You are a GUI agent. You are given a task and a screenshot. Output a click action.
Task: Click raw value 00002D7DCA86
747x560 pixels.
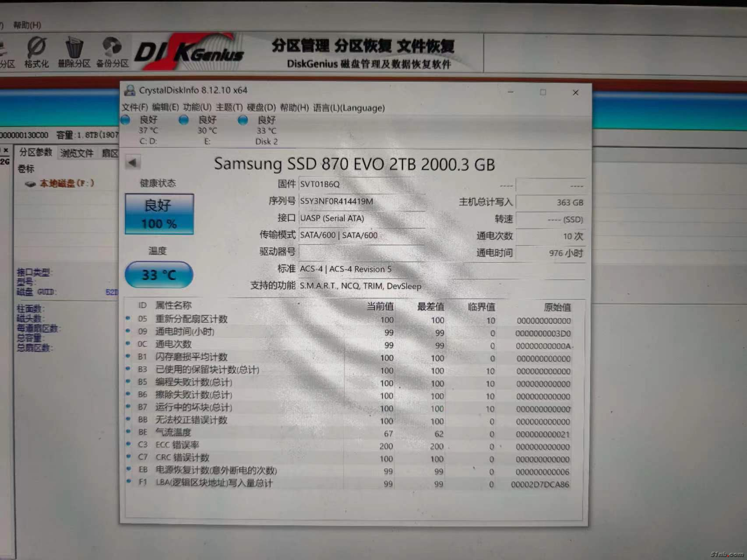pos(540,484)
